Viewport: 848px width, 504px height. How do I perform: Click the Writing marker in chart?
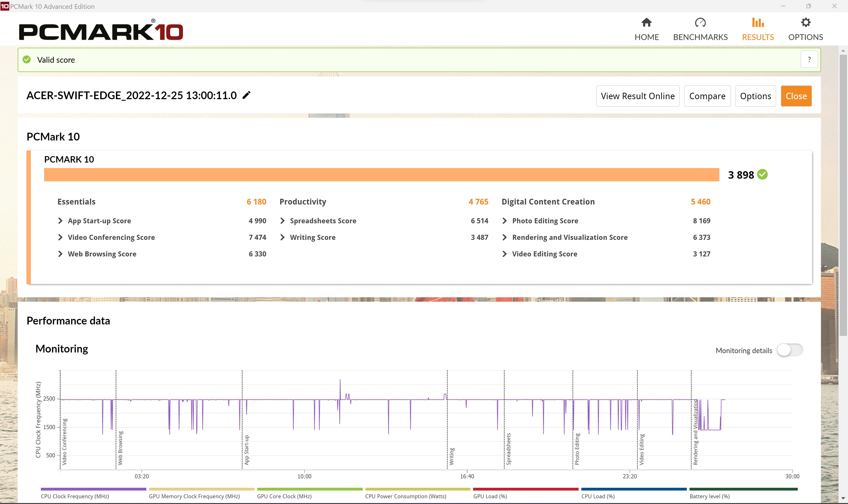tap(452, 456)
